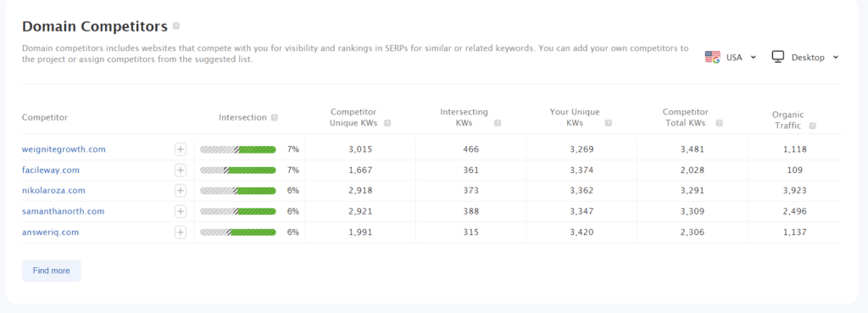Viewport: 868px width, 313px height.
Task: Open the facileway.com competitor link
Action: point(50,170)
